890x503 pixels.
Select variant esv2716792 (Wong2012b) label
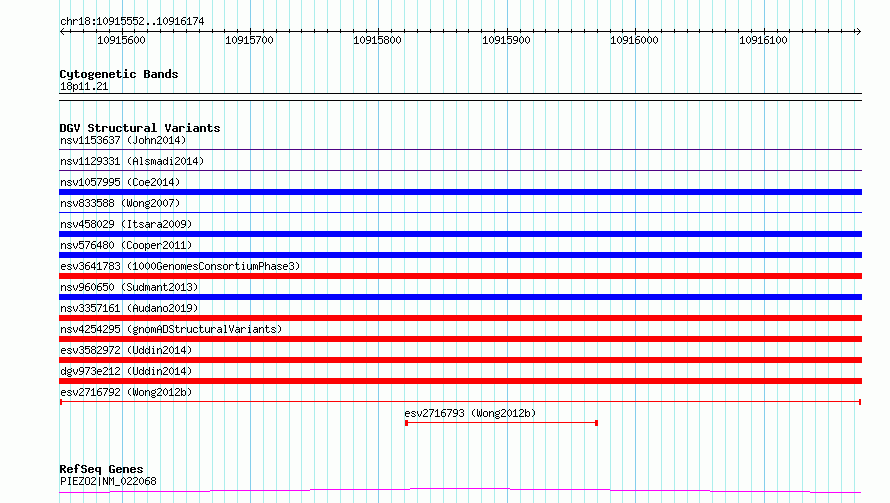point(126,392)
